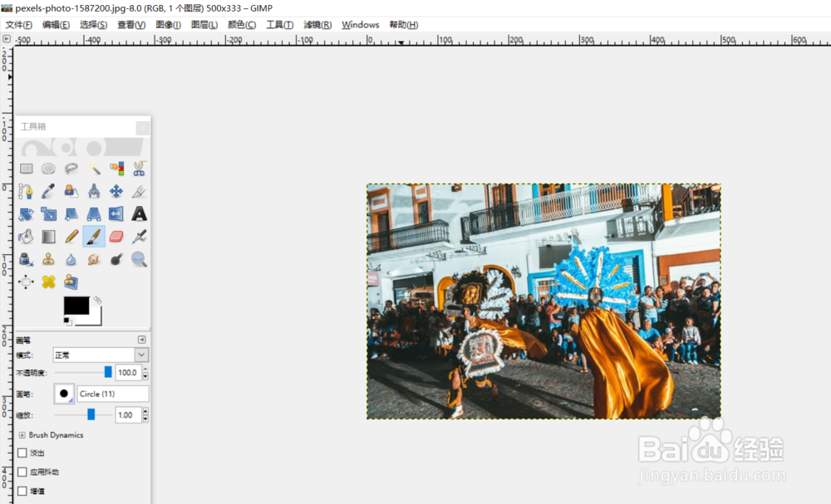Select the Crop knife tool
Viewport: 831px width, 504px height.
(x=139, y=191)
